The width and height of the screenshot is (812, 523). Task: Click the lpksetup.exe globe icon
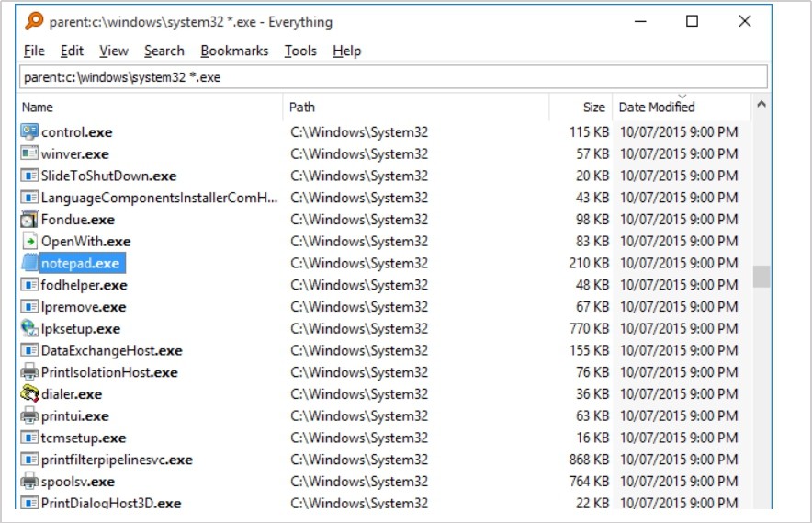(x=29, y=327)
